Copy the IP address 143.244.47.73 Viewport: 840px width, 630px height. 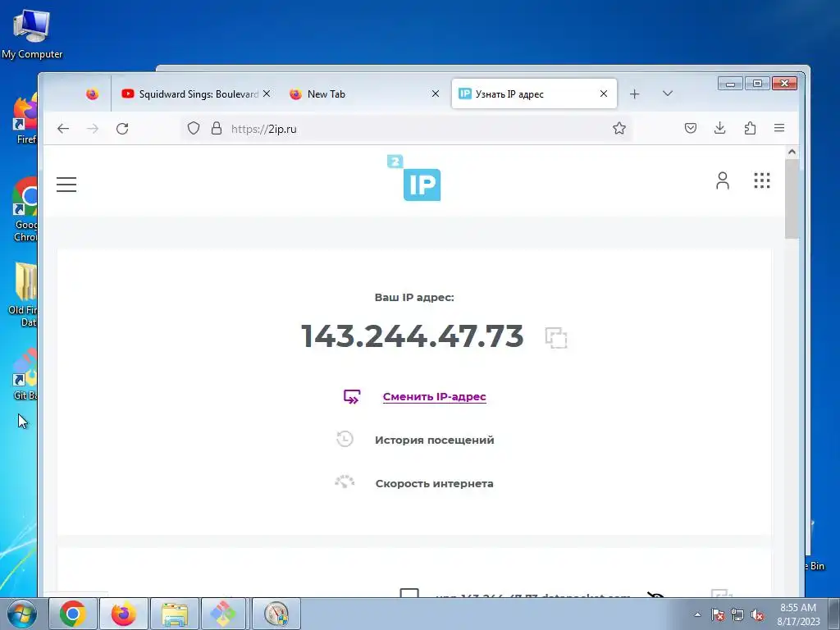(x=556, y=337)
